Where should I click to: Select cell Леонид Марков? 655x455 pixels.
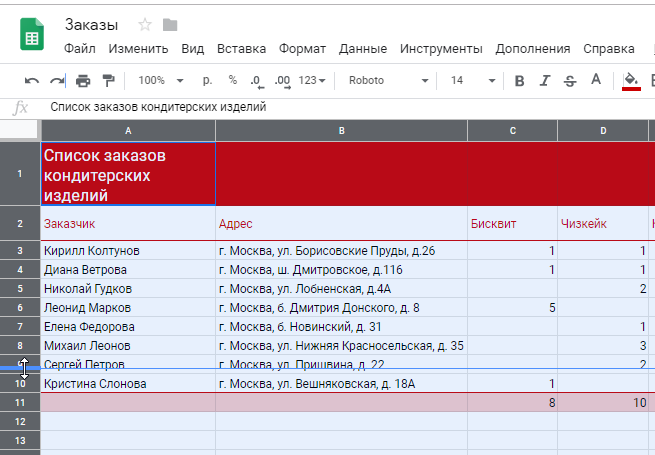128,308
